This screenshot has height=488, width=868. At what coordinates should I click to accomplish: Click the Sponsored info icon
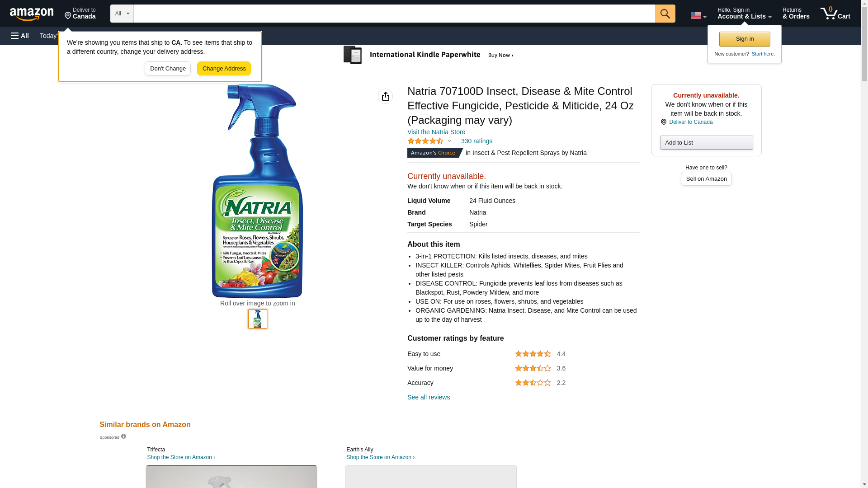click(x=123, y=436)
